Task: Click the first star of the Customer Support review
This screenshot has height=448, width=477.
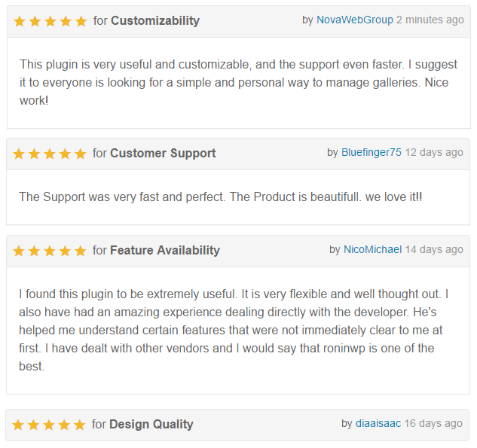Action: coord(20,154)
